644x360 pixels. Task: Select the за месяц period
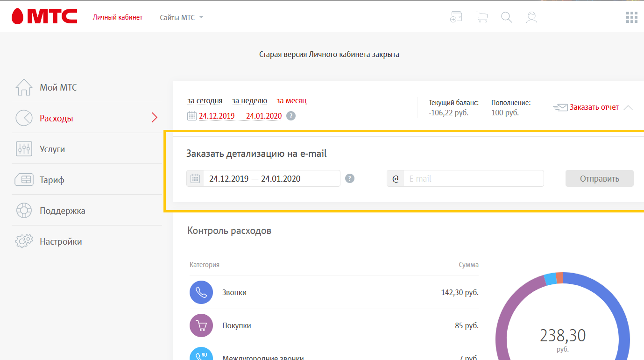coord(291,100)
